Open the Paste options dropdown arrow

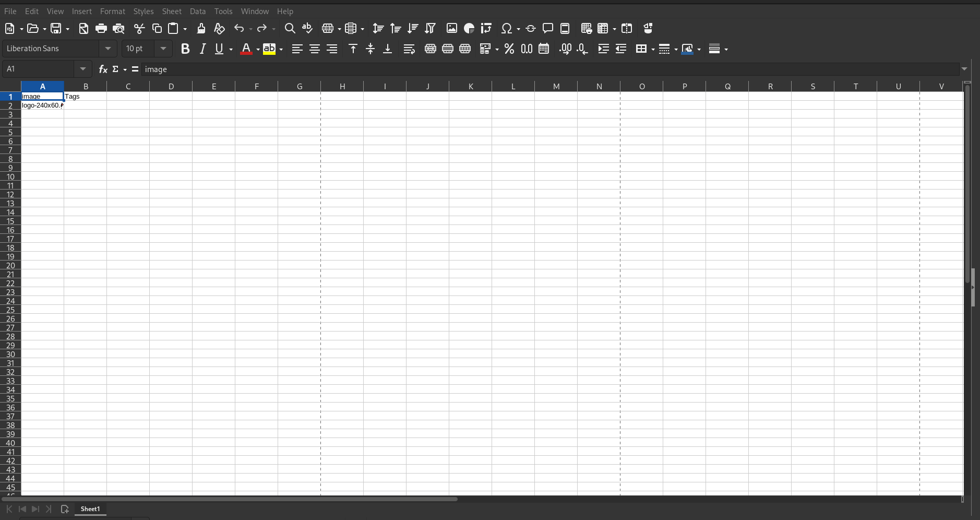pos(185,29)
